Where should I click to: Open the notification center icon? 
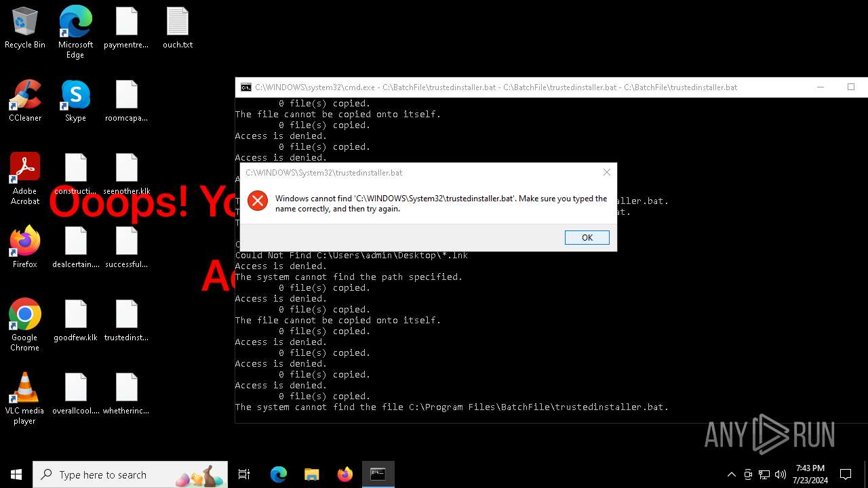click(846, 474)
